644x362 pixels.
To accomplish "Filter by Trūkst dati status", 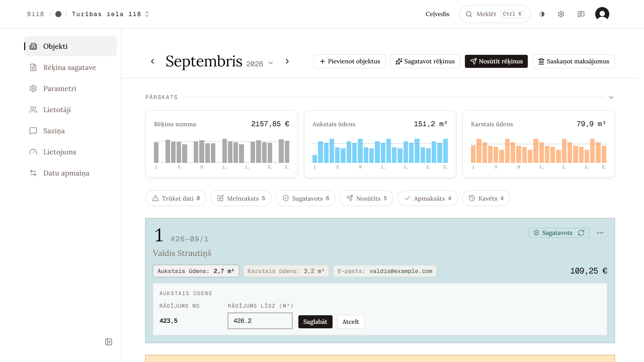I will click(x=176, y=198).
